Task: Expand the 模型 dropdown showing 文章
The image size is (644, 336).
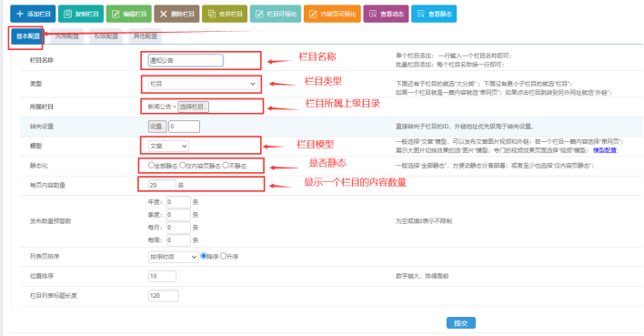Action: coord(168,146)
